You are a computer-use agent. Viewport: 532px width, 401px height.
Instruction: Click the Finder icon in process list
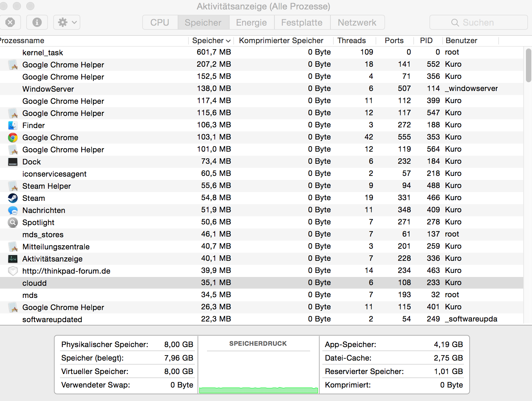[x=13, y=125]
